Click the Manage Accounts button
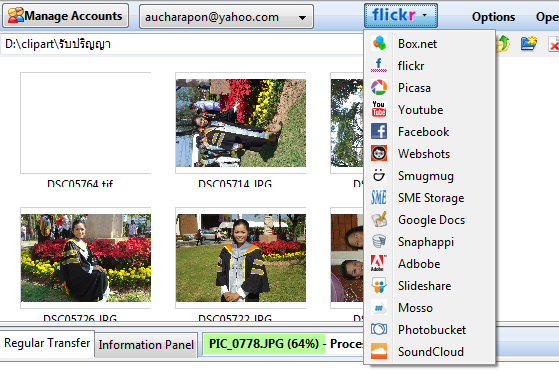The width and height of the screenshot is (559, 371). click(x=66, y=16)
